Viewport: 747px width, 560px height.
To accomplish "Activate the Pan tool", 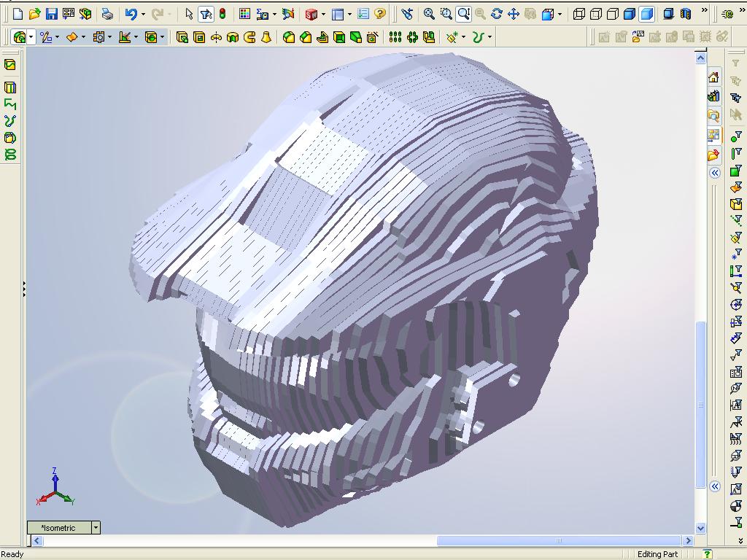I will [514, 15].
